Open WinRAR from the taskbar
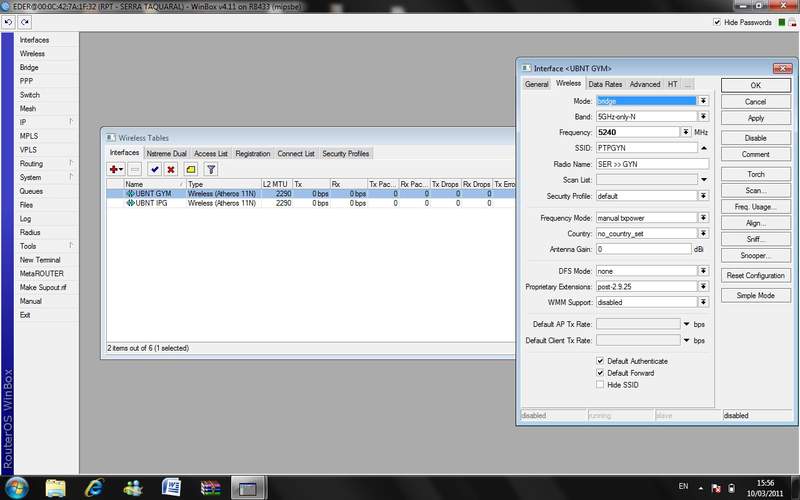Screen dimensions: 800x500 210,488
